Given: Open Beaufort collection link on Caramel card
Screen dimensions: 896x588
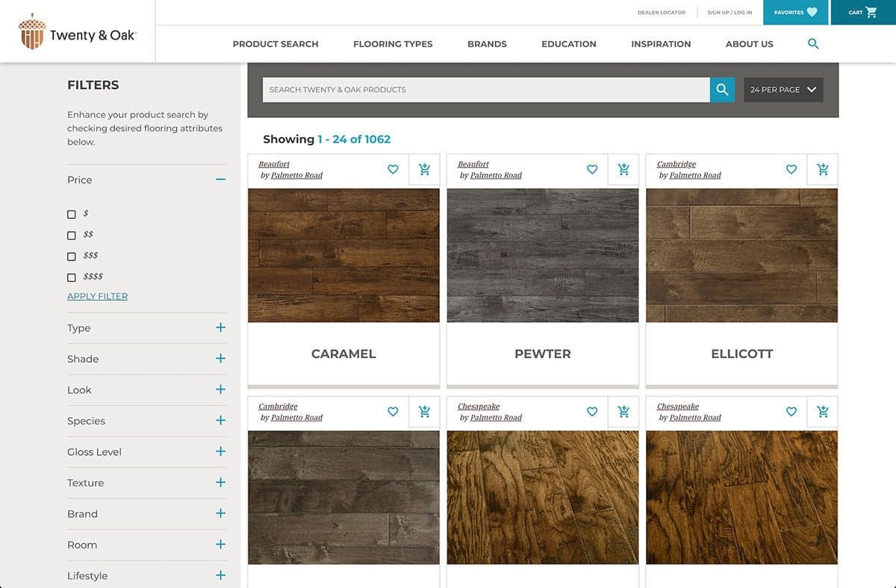Looking at the screenshot, I should 274,164.
